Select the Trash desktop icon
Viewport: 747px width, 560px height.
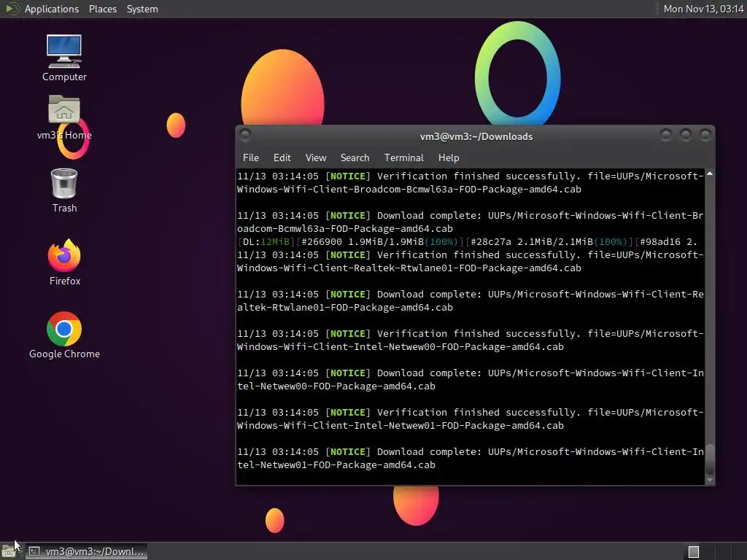tap(64, 190)
